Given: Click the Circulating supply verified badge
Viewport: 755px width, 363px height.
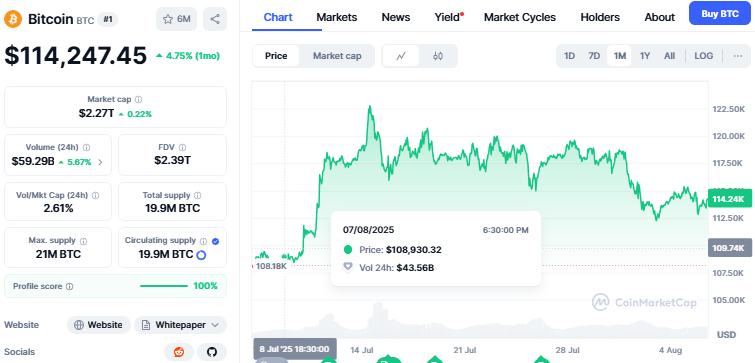Looking at the screenshot, I should click(x=215, y=241).
